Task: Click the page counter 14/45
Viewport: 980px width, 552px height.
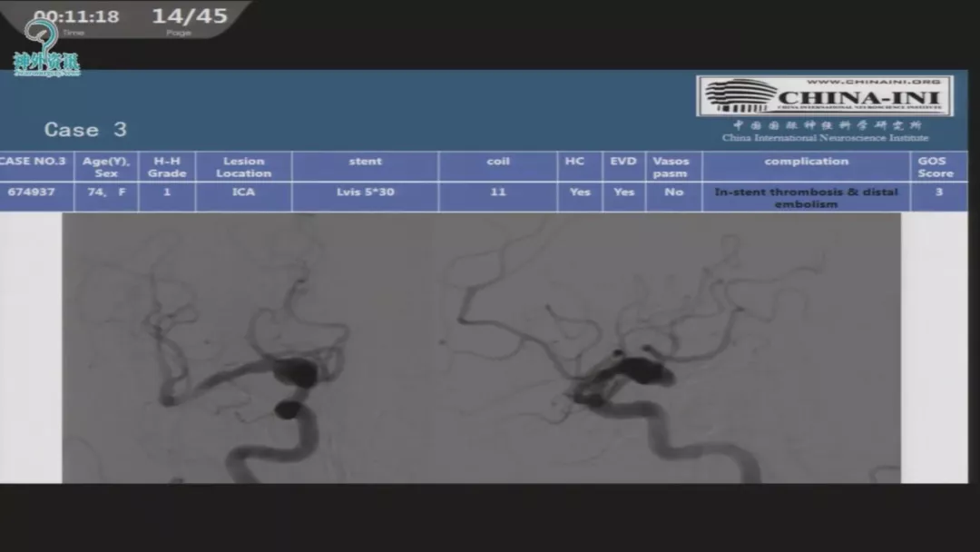Action: pos(190,15)
